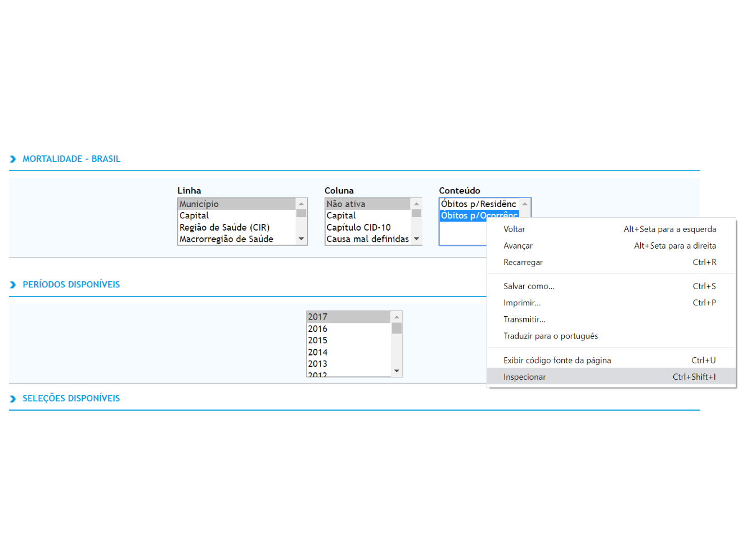Image resolution: width=756 pixels, height=540 pixels.
Task: Expand the Seleções Disponíveis section arrow
Action: [13, 399]
